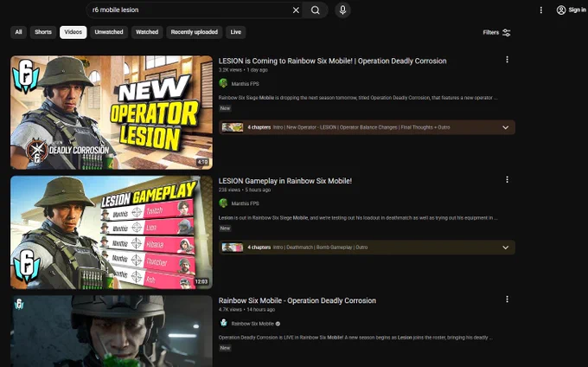Screen dimensions: 588x367
Task: Open the Filters options
Action: click(496, 33)
